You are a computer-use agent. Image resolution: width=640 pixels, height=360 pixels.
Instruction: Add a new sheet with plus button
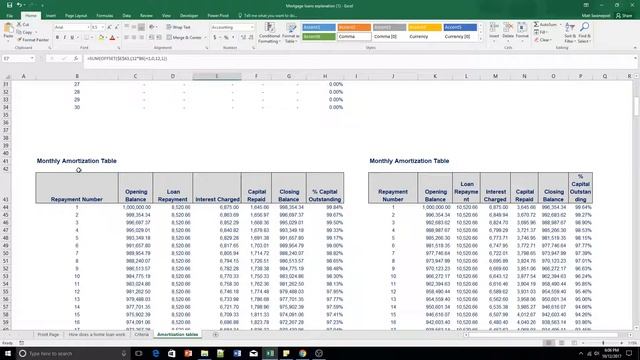(x=215, y=334)
